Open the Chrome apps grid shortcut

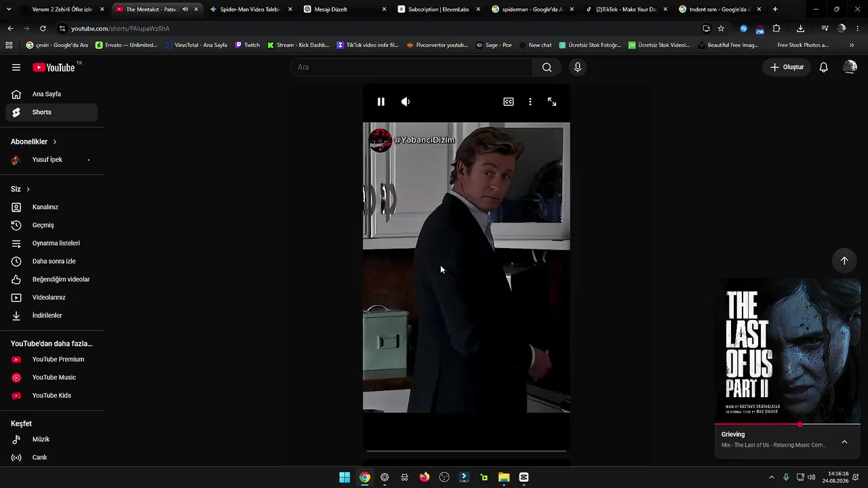point(9,45)
